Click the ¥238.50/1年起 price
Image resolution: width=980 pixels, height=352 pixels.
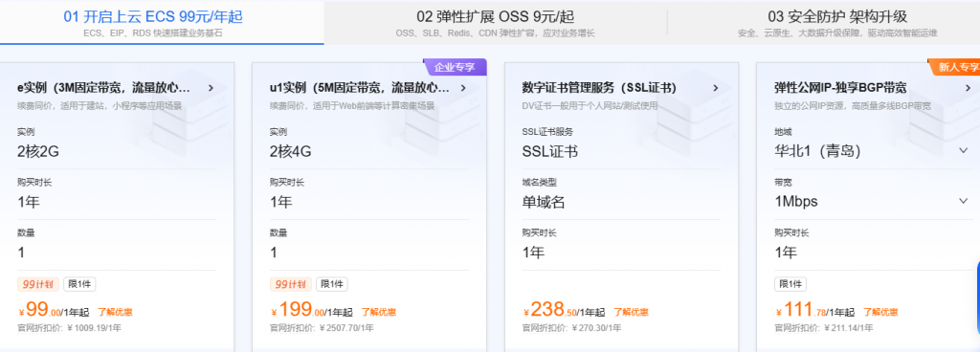click(x=564, y=310)
